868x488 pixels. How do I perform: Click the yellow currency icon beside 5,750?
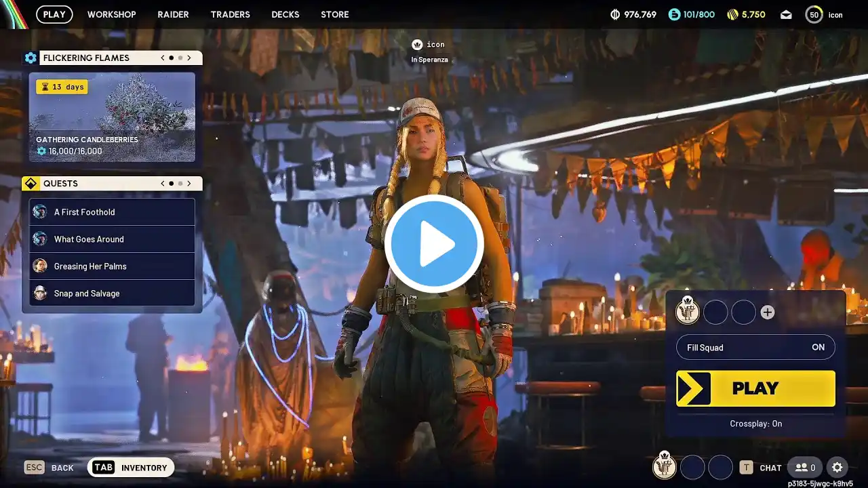coord(732,14)
